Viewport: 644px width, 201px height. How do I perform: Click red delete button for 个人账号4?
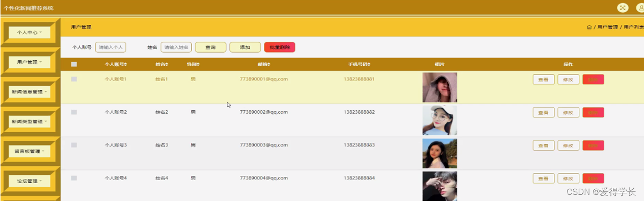tap(593, 178)
